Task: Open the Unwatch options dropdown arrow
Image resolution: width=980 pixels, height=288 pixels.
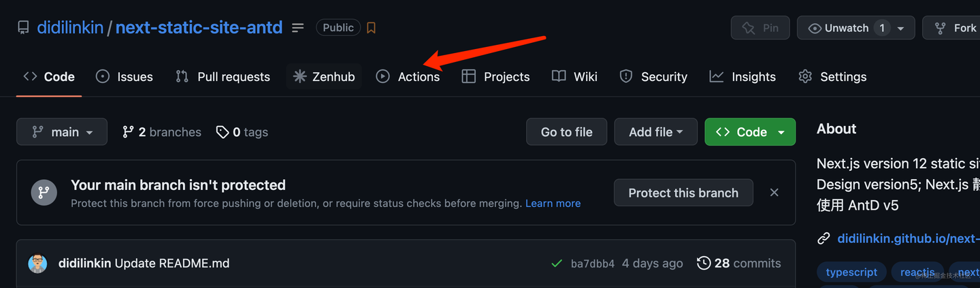Action: (x=901, y=28)
